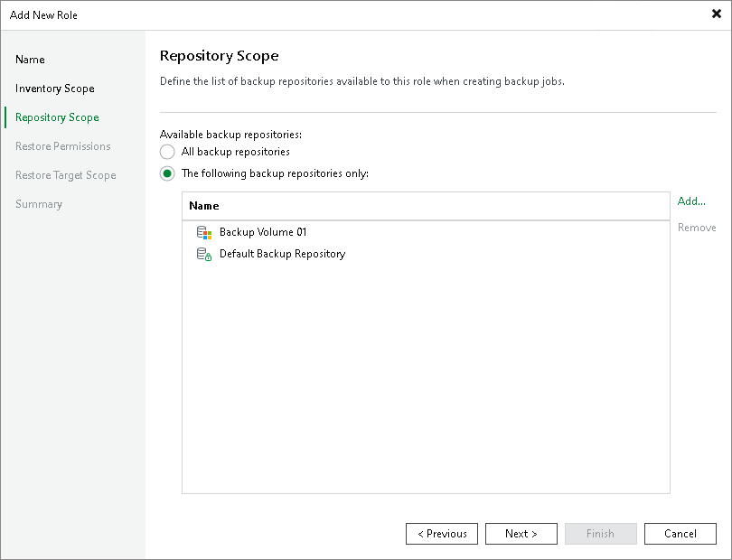
Task: Open the Restore Target Scope step
Action: 66,175
